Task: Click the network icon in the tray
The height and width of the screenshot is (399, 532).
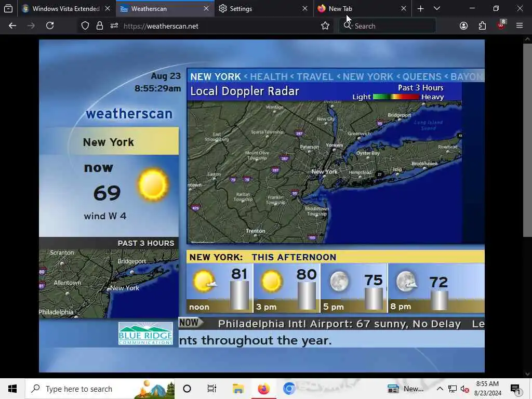Action: 453,389
